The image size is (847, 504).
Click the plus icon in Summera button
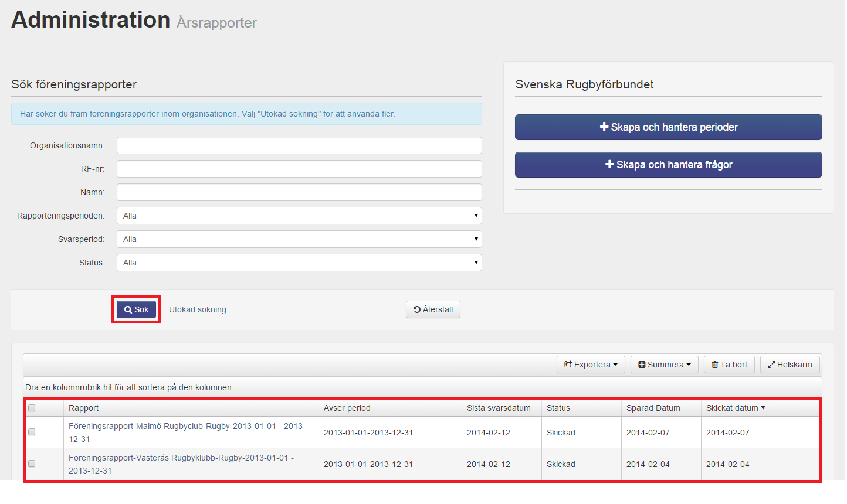point(642,365)
